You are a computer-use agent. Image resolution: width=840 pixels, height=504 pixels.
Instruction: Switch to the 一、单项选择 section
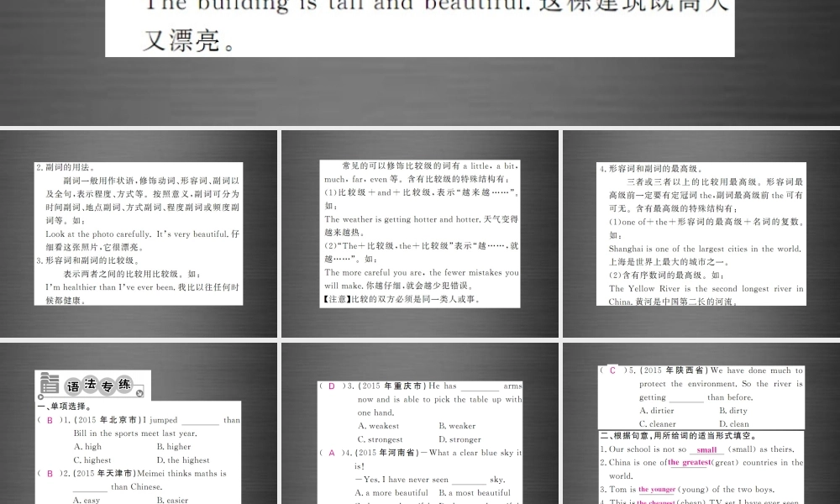63,406
